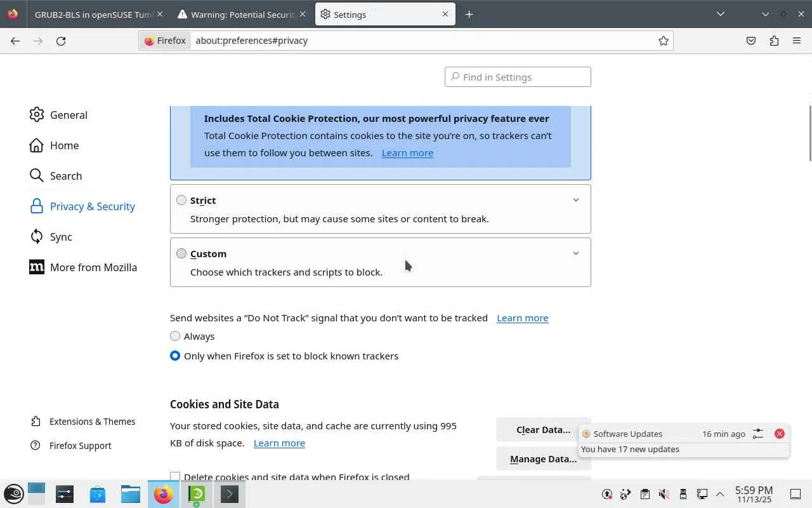Expand the Custom protection details chevron

click(575, 253)
